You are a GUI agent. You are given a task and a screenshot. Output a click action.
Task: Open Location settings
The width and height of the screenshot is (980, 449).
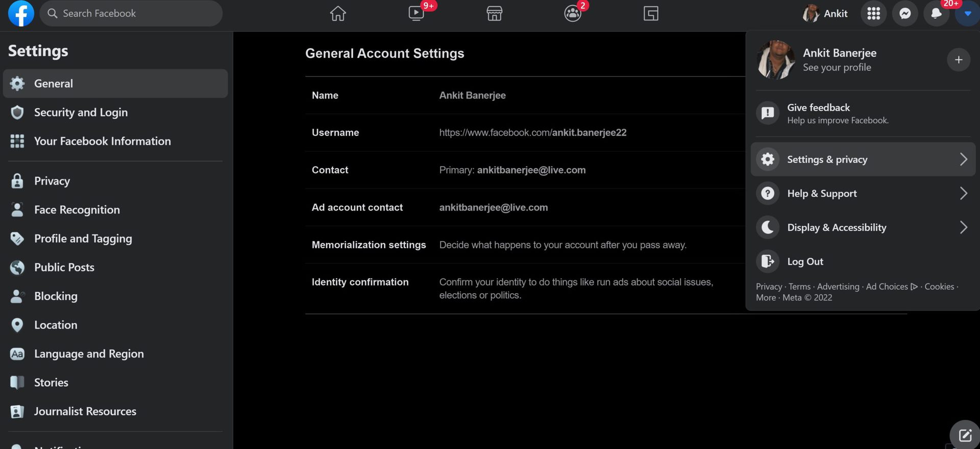click(115, 325)
